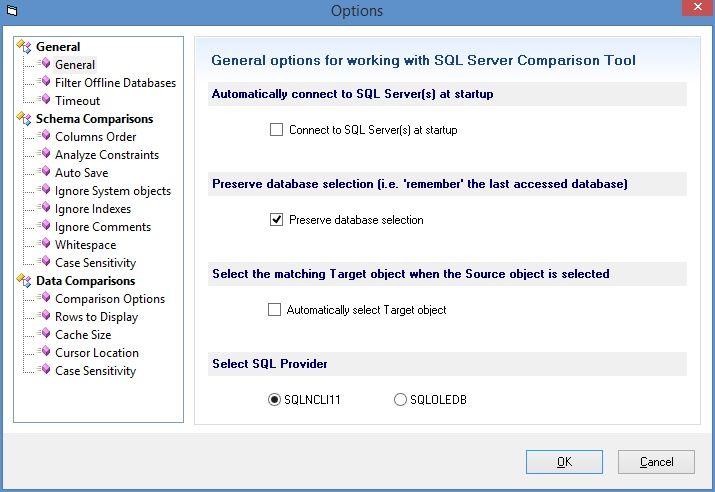Click the gem icon beside Timeout
Image resolution: width=715 pixels, height=492 pixels.
pyautogui.click(x=45, y=99)
